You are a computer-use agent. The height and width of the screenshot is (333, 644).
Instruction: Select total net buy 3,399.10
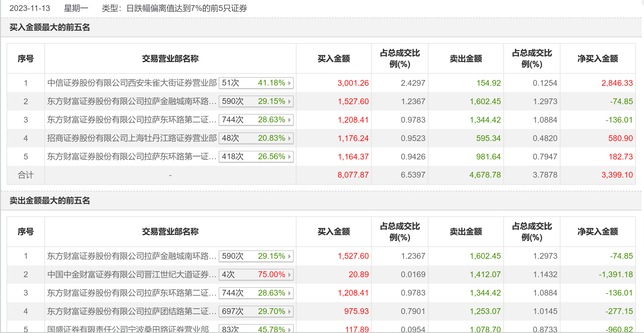pyautogui.click(x=617, y=175)
